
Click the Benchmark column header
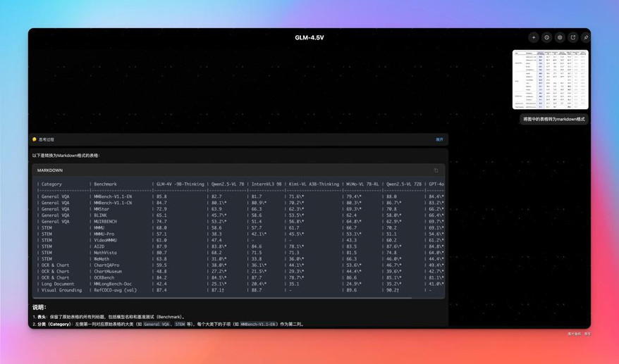click(106, 184)
